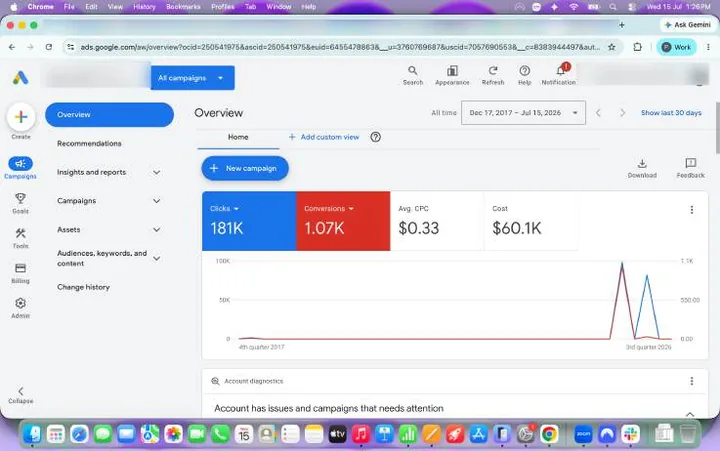The width and height of the screenshot is (720, 451).
Task: Open the Create plus button
Action: (21, 117)
